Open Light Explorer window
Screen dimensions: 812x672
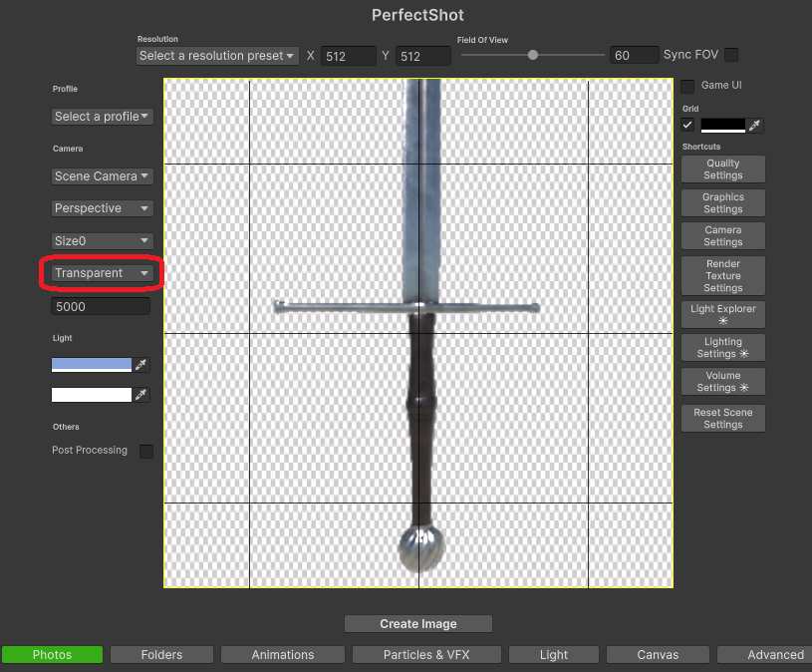point(722,315)
